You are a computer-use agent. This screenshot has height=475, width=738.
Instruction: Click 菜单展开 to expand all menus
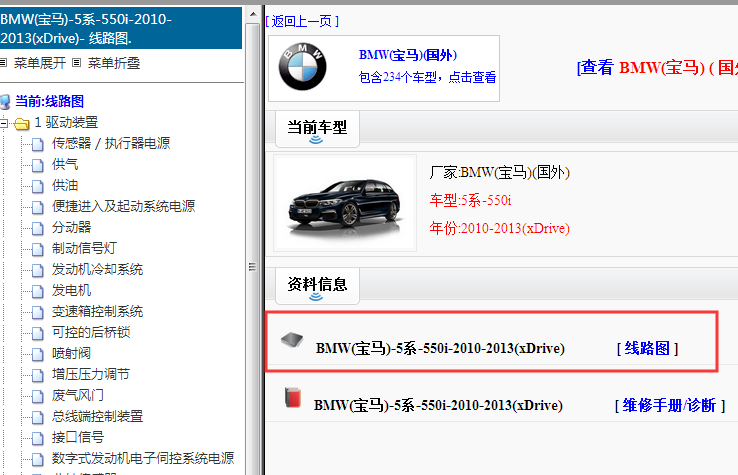pyautogui.click(x=40, y=63)
